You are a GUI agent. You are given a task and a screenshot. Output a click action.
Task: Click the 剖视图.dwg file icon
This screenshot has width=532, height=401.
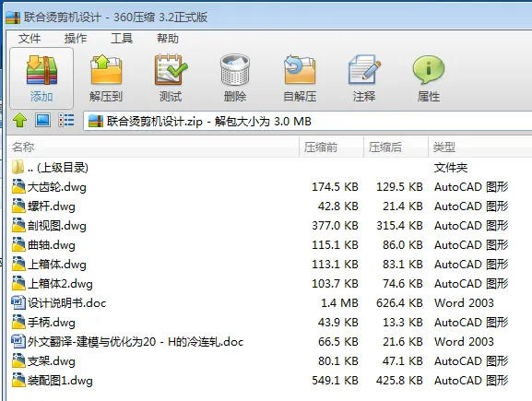tap(18, 225)
